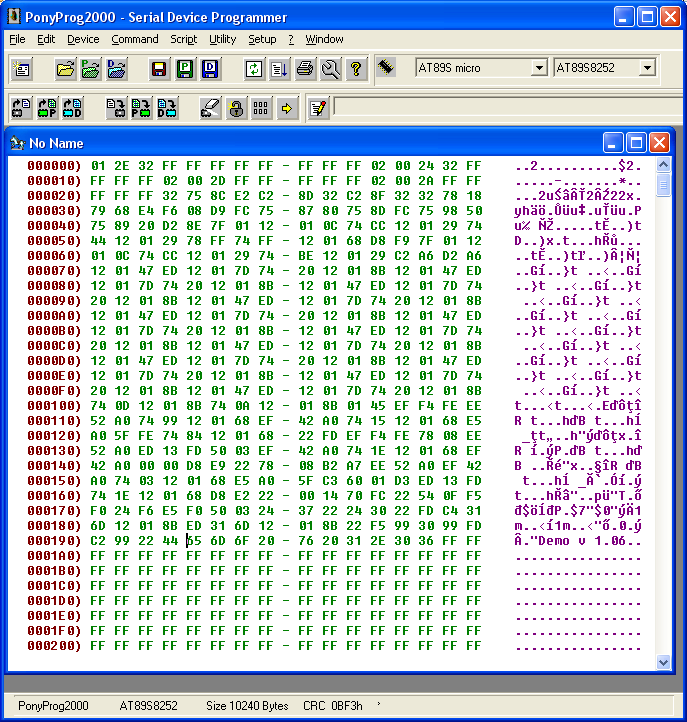The width and height of the screenshot is (687, 722).
Task: Click the address 000000) row label
Action: click(54, 166)
